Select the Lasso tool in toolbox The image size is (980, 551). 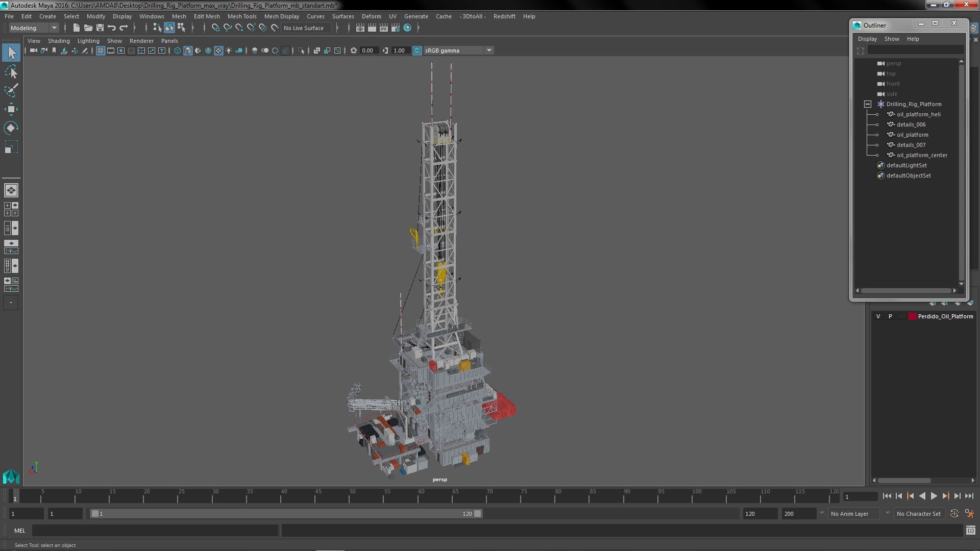(11, 72)
